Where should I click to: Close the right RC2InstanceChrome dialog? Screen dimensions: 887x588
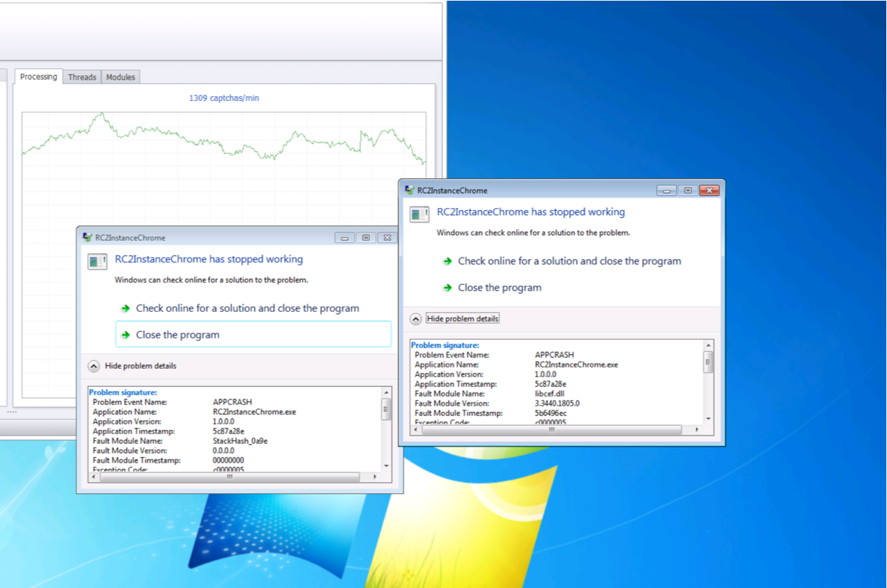coord(709,190)
